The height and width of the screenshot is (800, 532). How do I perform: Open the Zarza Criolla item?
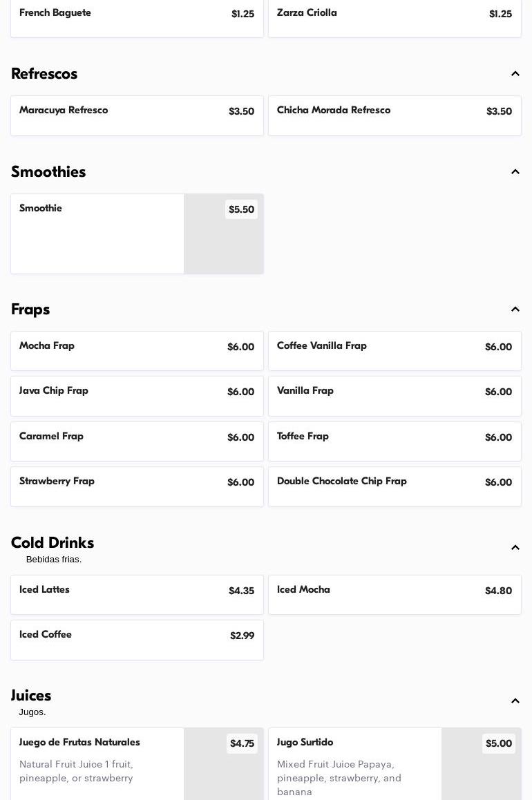click(395, 17)
